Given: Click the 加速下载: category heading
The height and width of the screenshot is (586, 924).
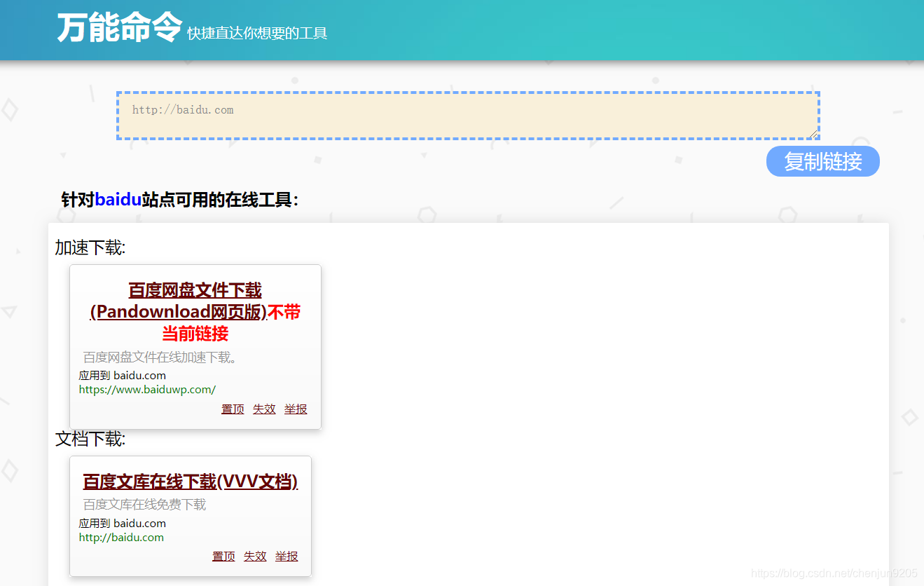Looking at the screenshot, I should click(x=90, y=248).
